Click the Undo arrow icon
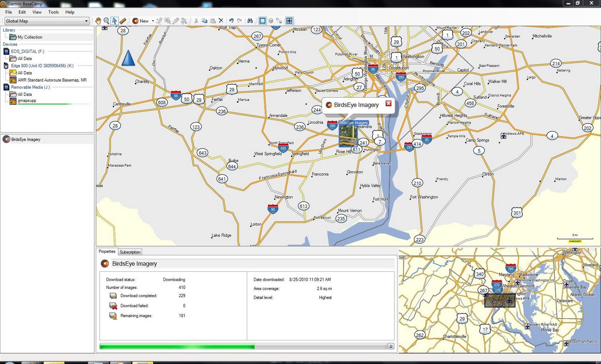 click(x=231, y=21)
